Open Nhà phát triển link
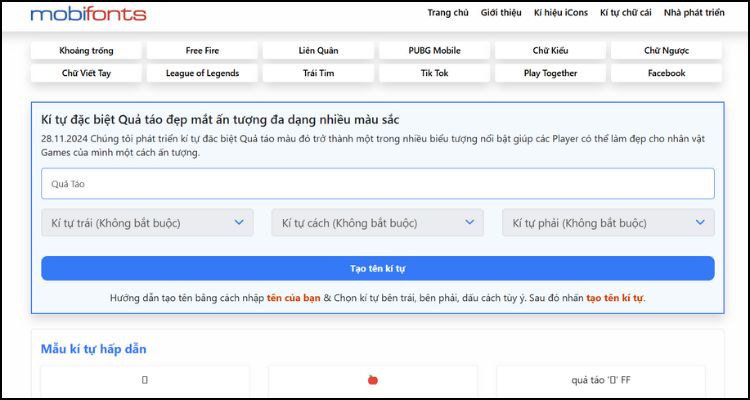Image resolution: width=750 pixels, height=400 pixels. point(694,13)
